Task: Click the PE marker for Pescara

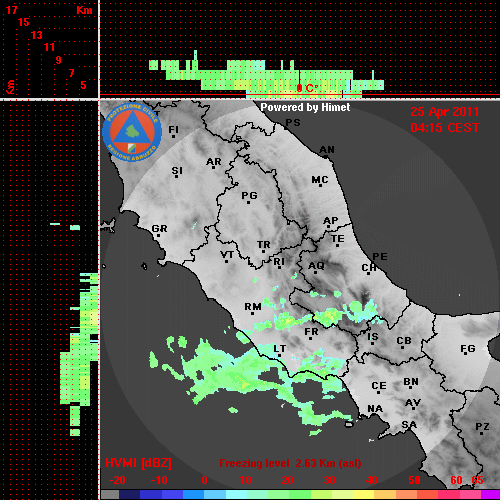Action: pyautogui.click(x=380, y=257)
